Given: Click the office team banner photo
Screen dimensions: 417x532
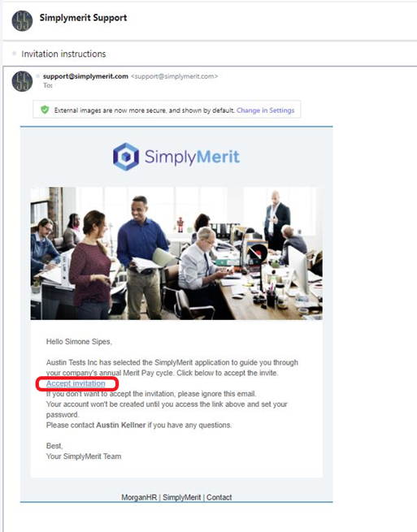Looking at the screenshot, I should click(x=176, y=253).
